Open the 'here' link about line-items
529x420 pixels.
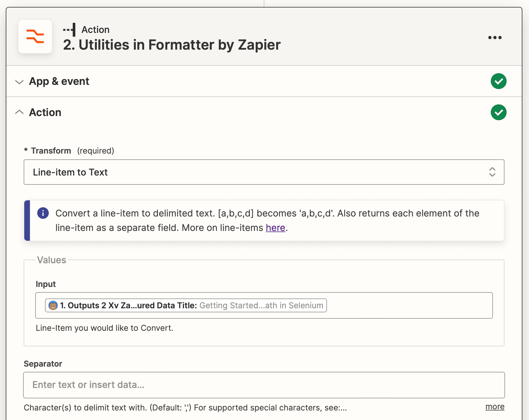(275, 228)
